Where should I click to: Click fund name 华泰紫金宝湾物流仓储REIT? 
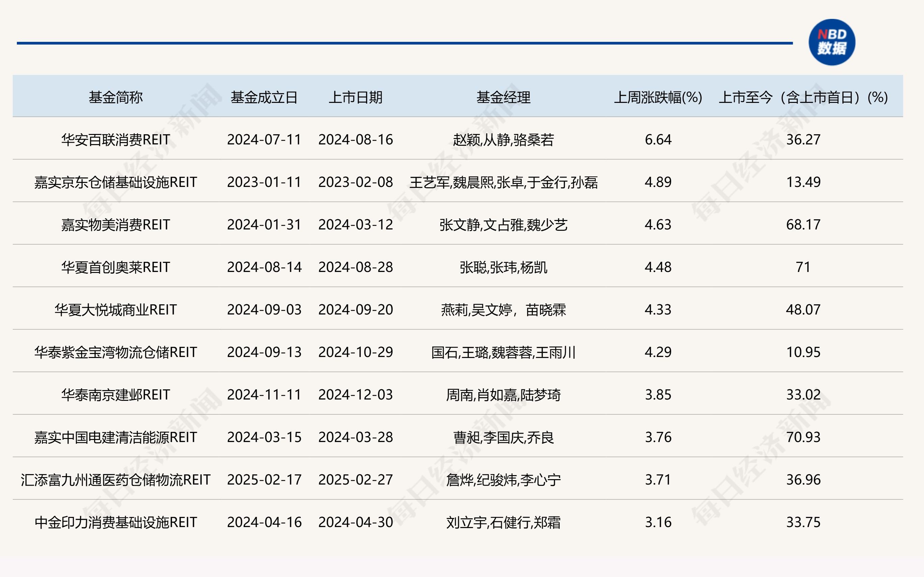tap(116, 352)
